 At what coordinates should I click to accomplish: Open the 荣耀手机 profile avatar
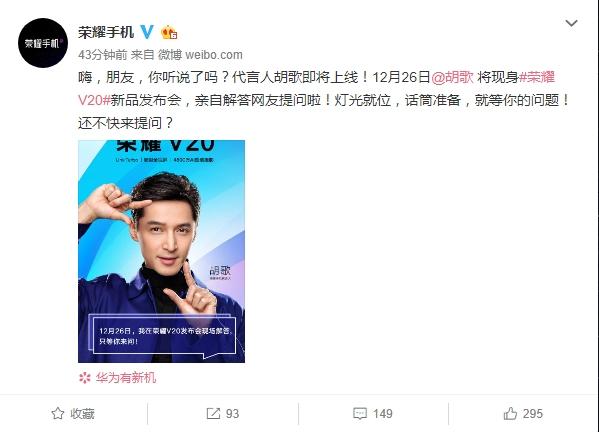43,43
